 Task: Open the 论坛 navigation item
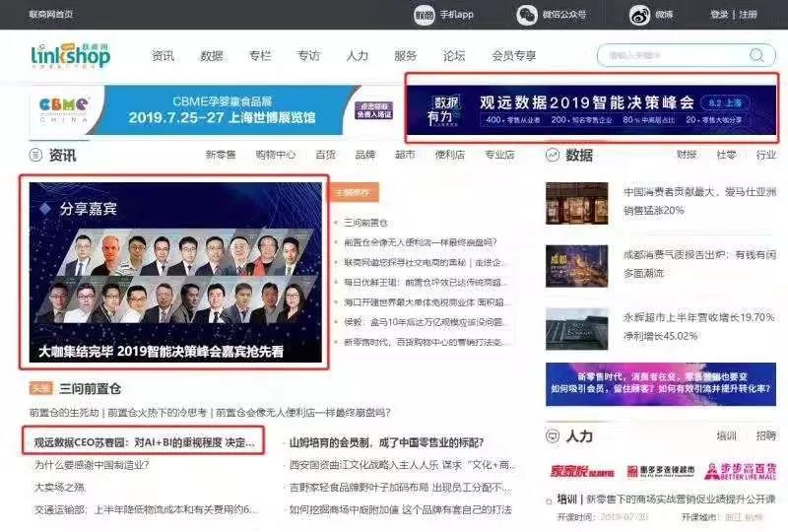pos(454,56)
